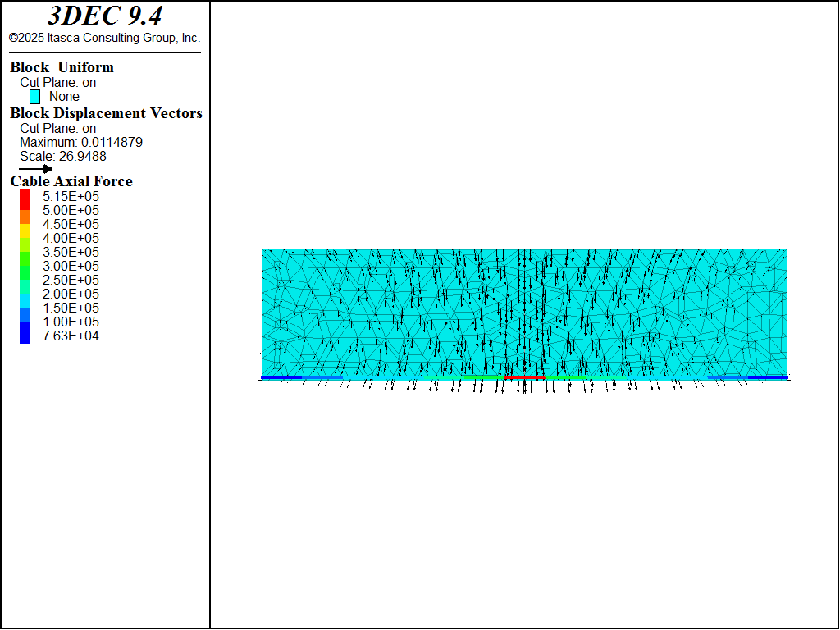Click 'Cut Plane: on' under Displacement Vectors

coord(58,129)
